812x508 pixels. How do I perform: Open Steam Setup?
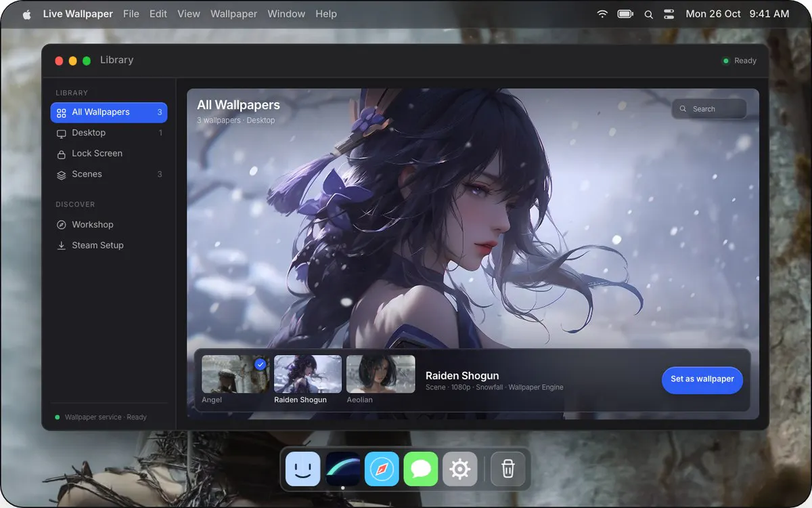(x=109, y=245)
